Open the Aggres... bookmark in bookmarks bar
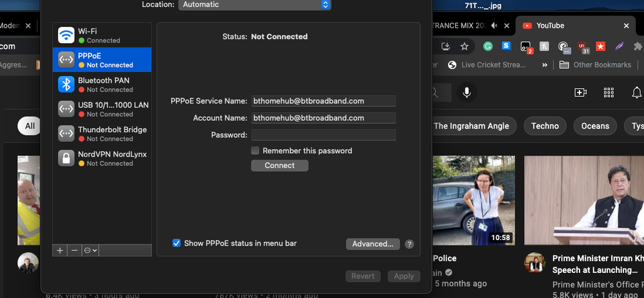The image size is (644, 298). (13, 65)
